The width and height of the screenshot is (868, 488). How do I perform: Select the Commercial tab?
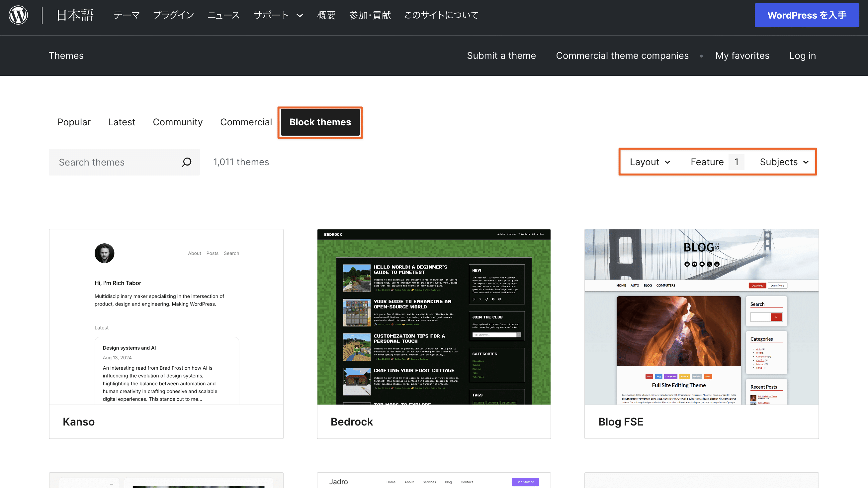246,122
